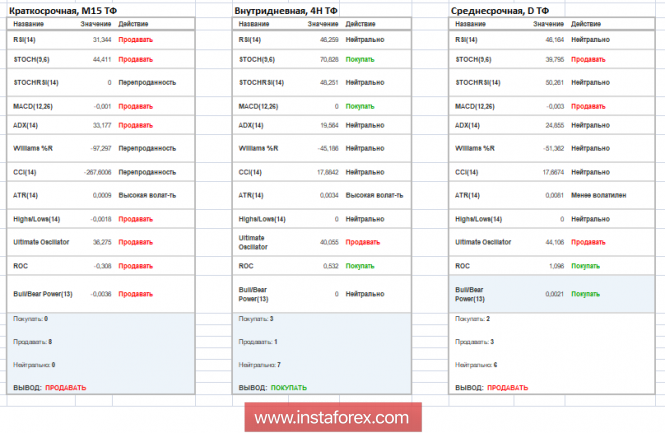Click RSI(14) value 31,344 in M15 table
The height and width of the screenshot is (433, 665).
click(x=102, y=40)
